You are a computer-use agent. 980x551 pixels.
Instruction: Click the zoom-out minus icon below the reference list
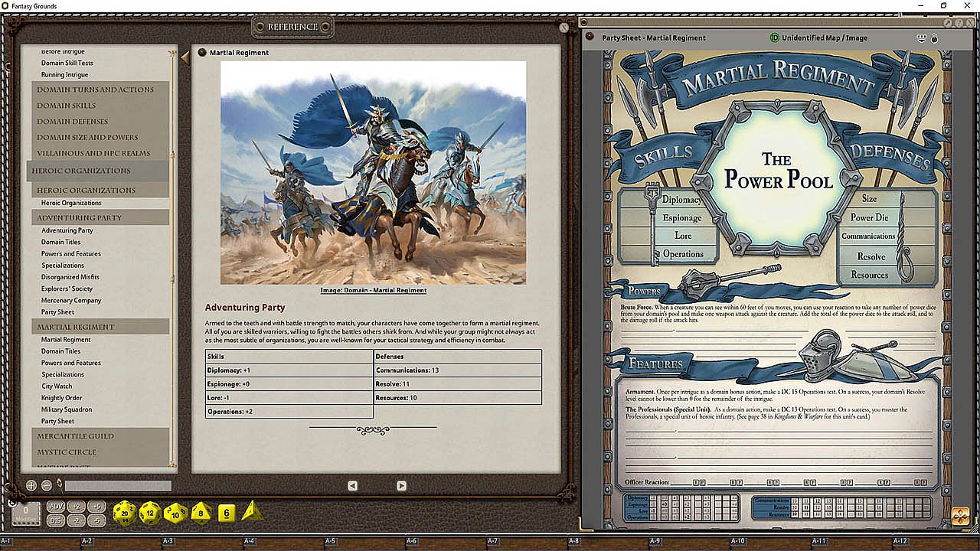[x=47, y=485]
